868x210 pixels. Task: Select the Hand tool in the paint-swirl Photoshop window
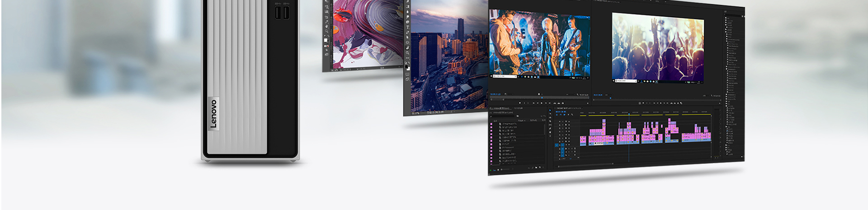click(327, 26)
